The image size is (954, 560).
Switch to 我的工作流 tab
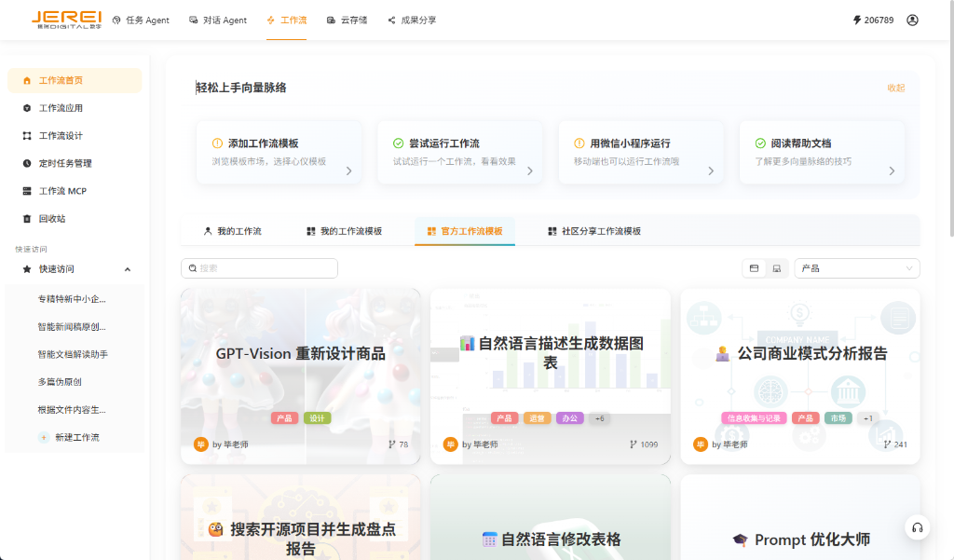232,231
